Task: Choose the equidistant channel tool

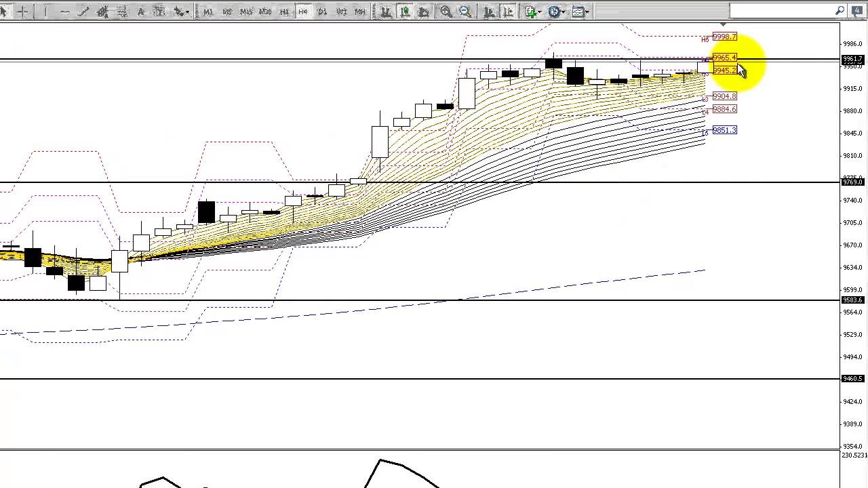Action: tap(102, 12)
